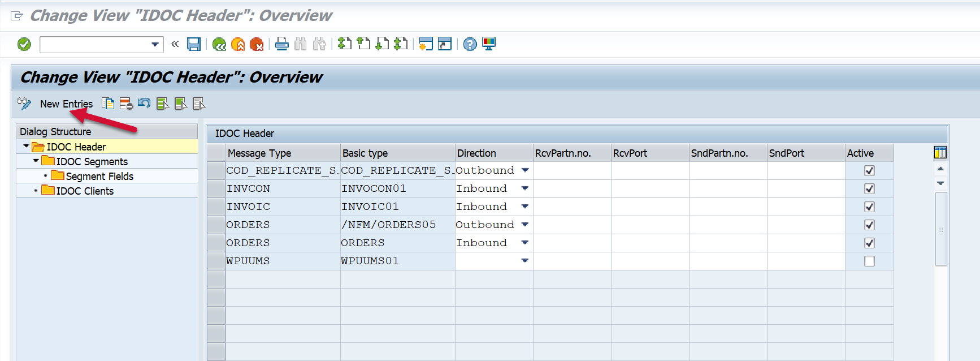Collapse the IDOC Header tree node
Screen dimensions: 980x361
click(x=26, y=146)
